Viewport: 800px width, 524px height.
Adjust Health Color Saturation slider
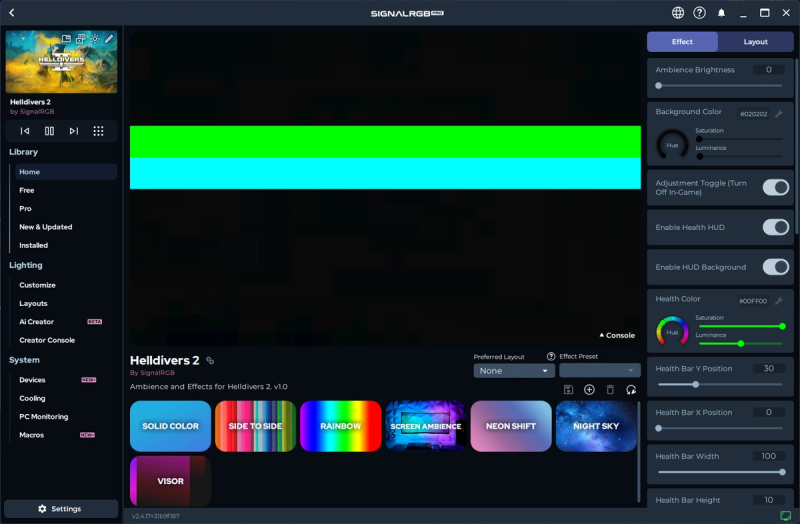pos(740,326)
